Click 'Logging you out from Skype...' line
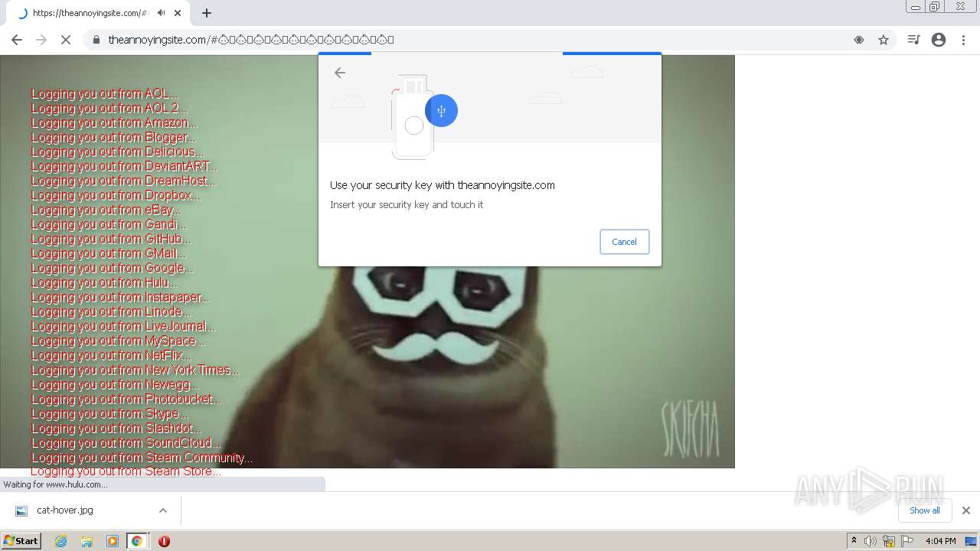The width and height of the screenshot is (980, 551). coord(109,414)
